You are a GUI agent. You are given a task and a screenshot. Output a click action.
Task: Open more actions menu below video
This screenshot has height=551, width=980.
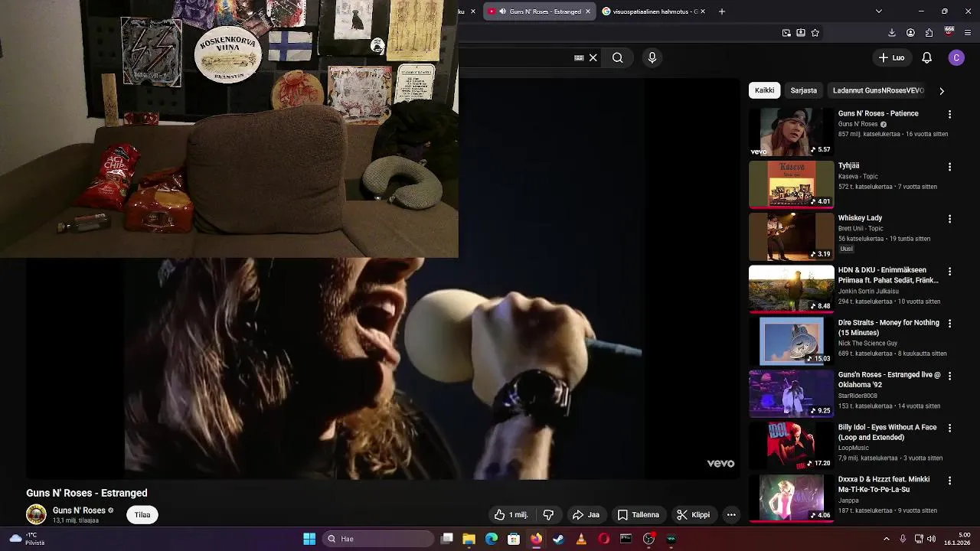point(731,515)
